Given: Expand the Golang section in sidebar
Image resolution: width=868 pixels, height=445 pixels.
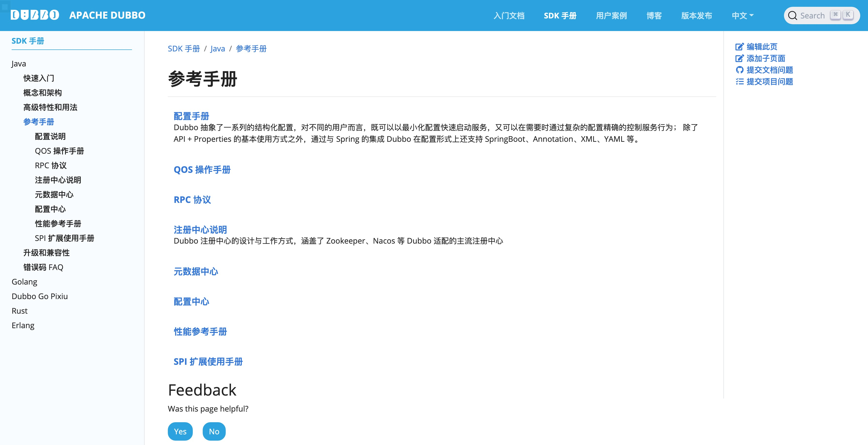Looking at the screenshot, I should [x=24, y=282].
